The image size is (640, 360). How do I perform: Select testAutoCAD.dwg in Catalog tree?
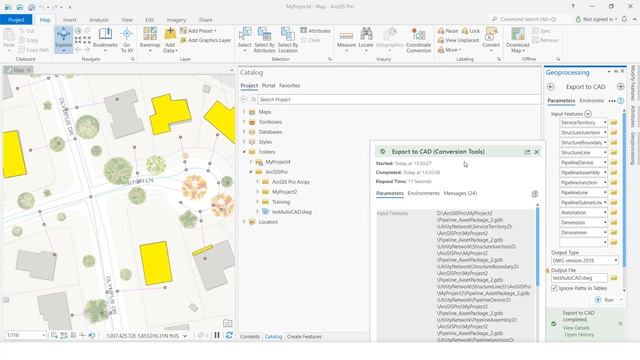click(291, 212)
